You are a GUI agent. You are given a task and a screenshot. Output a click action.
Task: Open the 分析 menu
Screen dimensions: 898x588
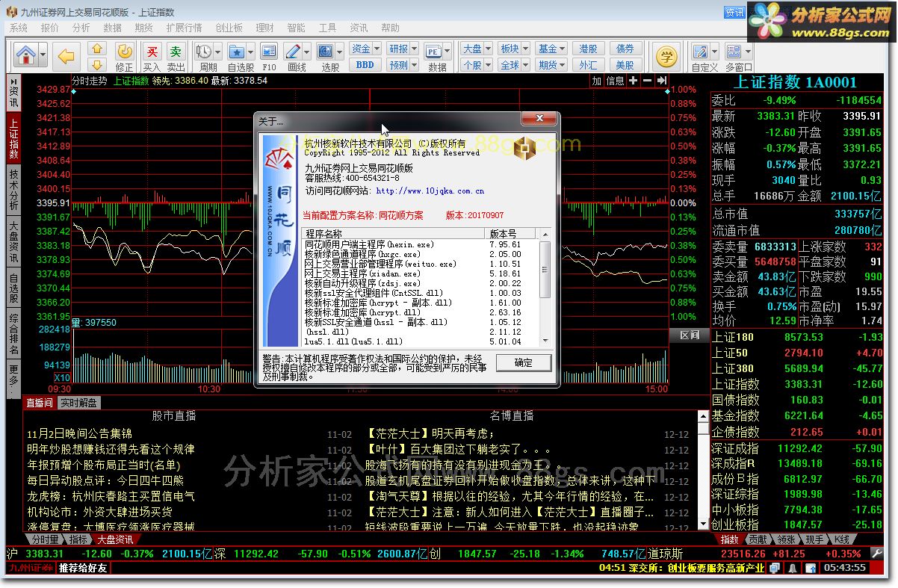81,28
